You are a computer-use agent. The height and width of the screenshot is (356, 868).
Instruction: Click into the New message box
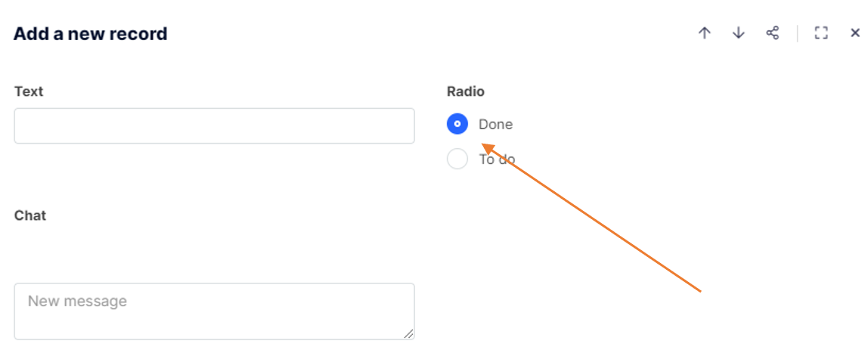pos(214,311)
